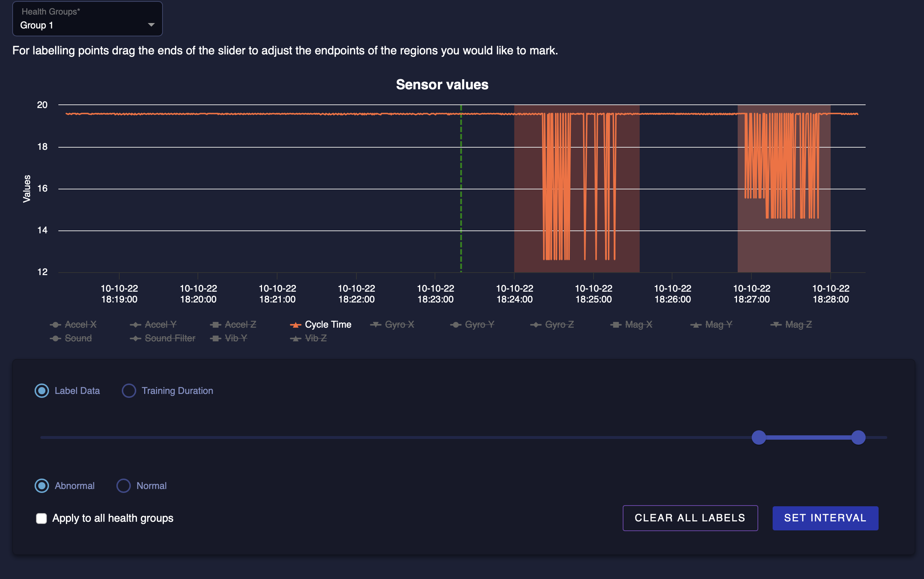Click Clear All Labels button
The image size is (924, 579).
690,518
